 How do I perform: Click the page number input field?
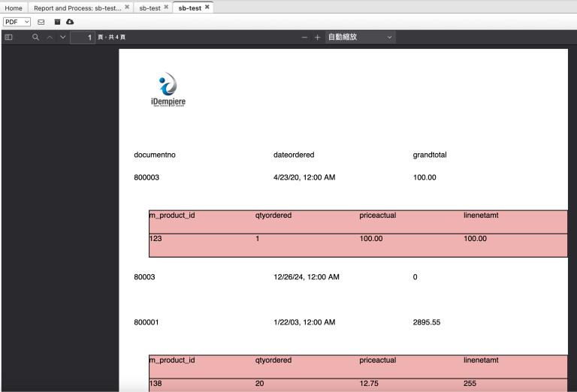pos(83,37)
